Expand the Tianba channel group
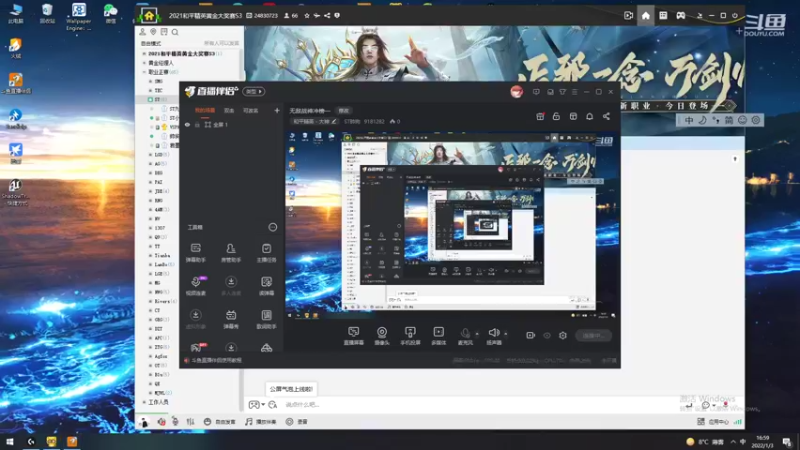The width and height of the screenshot is (800, 450). point(151,255)
